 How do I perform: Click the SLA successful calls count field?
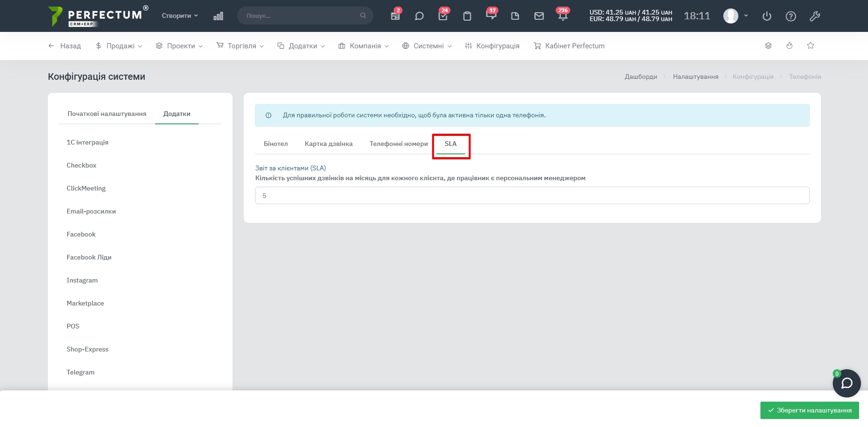pyautogui.click(x=532, y=196)
